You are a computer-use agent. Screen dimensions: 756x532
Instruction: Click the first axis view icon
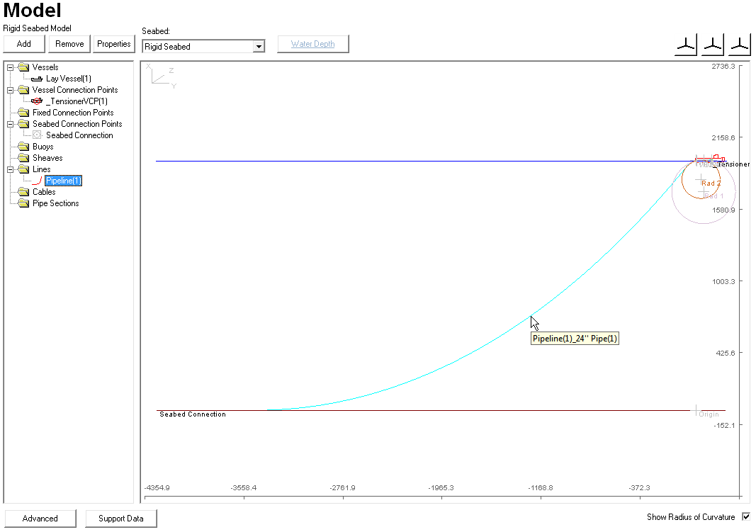pos(685,45)
